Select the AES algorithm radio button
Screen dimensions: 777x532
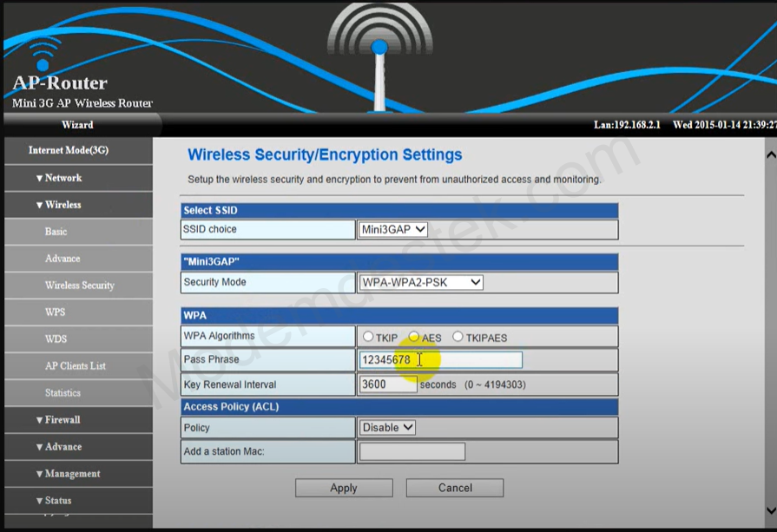[414, 337]
